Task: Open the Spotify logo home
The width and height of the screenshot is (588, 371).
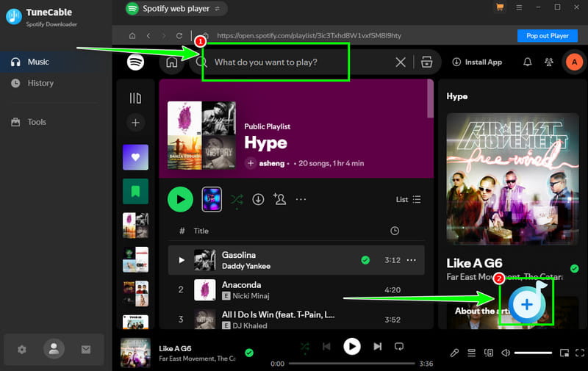Action: (135, 62)
